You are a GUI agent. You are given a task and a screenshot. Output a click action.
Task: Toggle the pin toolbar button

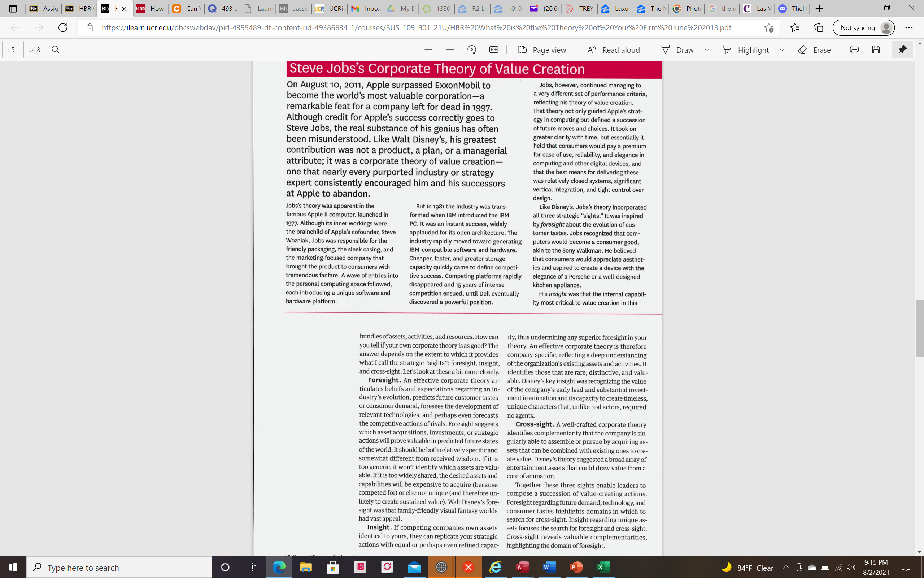pyautogui.click(x=902, y=49)
